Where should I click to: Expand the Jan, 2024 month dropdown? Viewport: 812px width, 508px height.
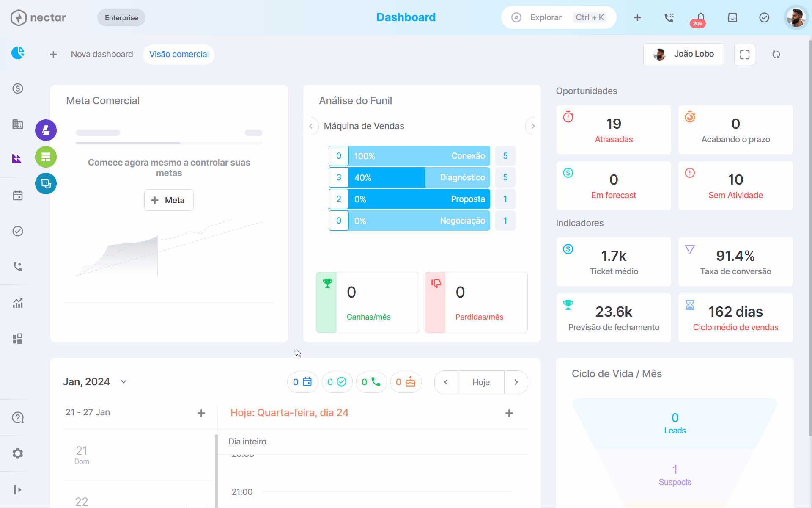123,382
